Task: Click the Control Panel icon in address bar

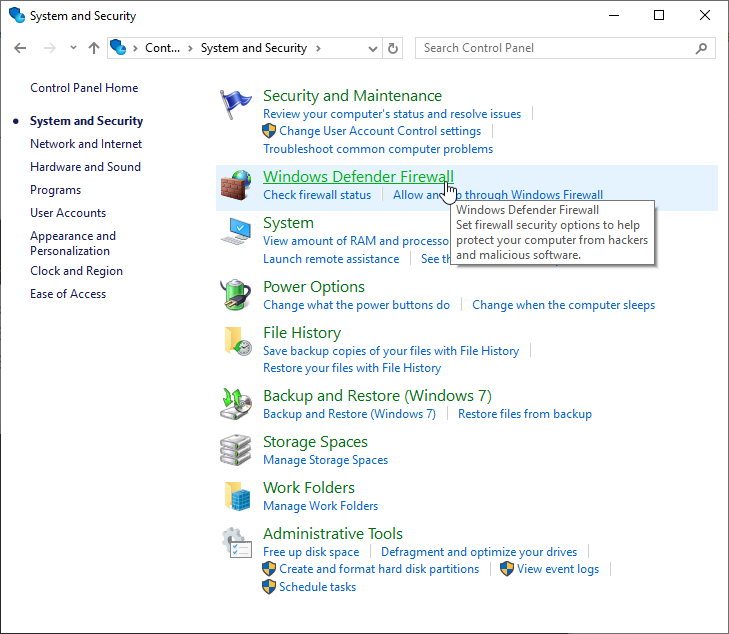Action: (118, 47)
